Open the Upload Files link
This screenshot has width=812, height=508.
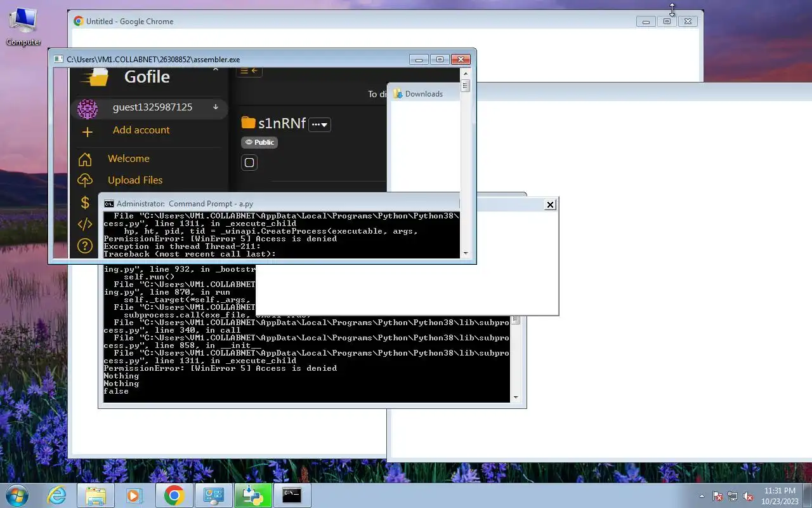tap(135, 180)
